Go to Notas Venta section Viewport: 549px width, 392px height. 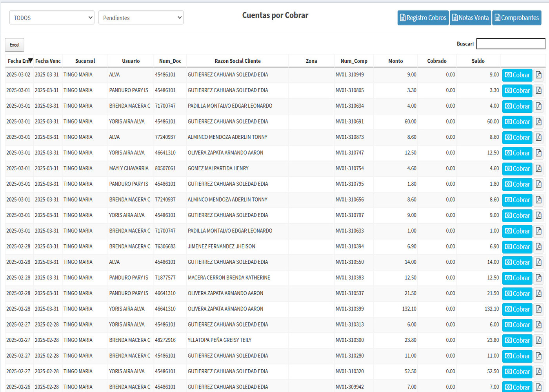pyautogui.click(x=470, y=18)
